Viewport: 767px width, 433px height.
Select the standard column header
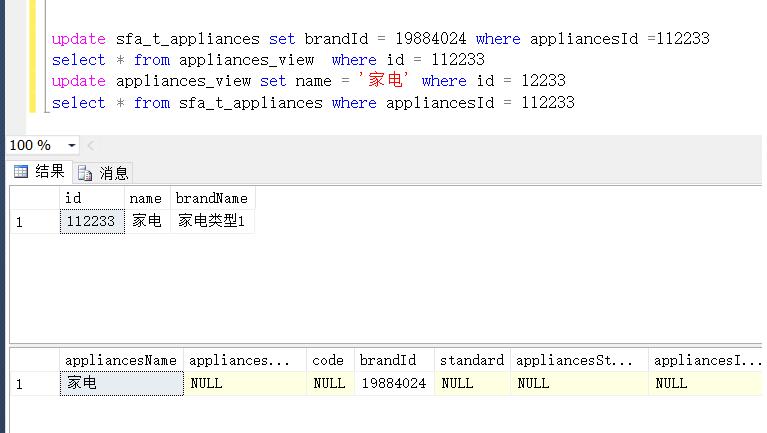470,360
